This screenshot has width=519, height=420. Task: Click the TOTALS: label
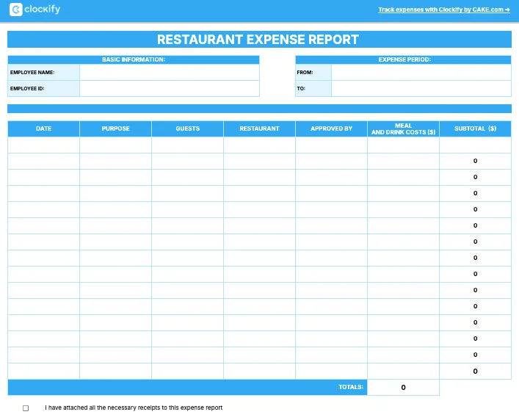[351, 387]
